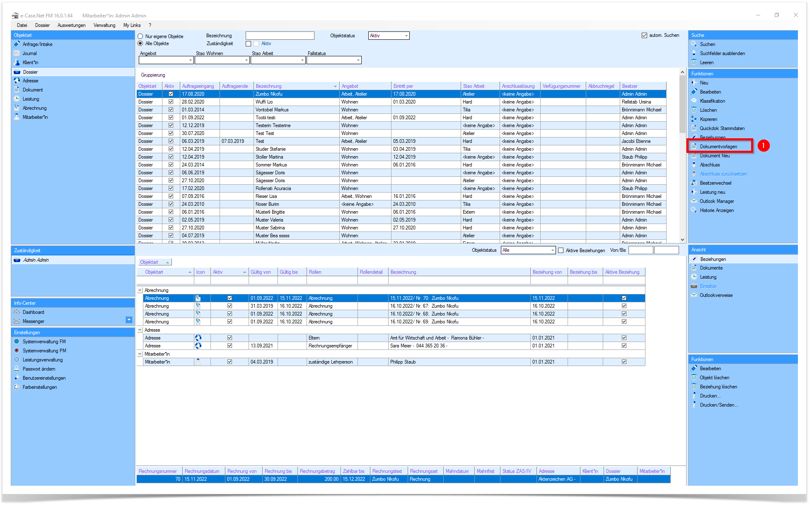Click Suchfelder ausblenden

722,53
